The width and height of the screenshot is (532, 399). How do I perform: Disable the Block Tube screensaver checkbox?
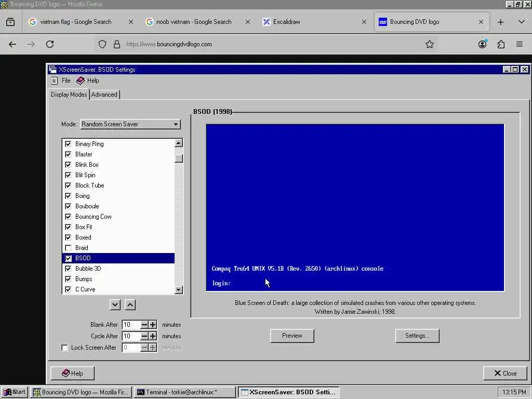(x=68, y=185)
